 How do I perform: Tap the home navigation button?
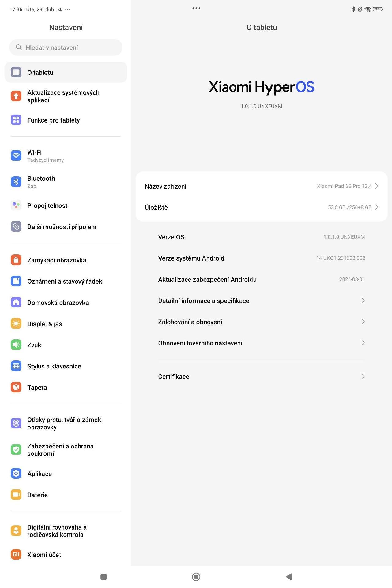(x=196, y=577)
